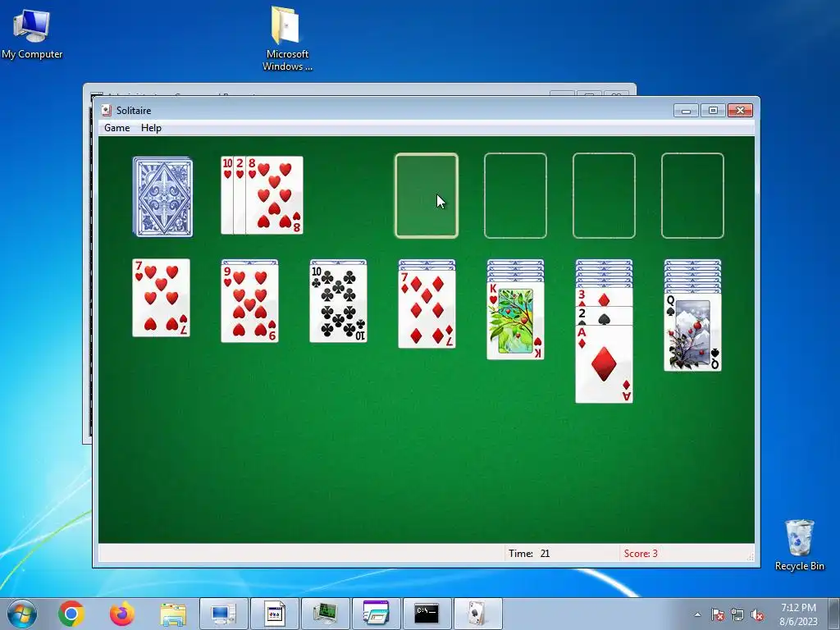This screenshot has height=630, width=840.
Task: Switch to Command Prompt in taskbar
Action: (x=427, y=614)
